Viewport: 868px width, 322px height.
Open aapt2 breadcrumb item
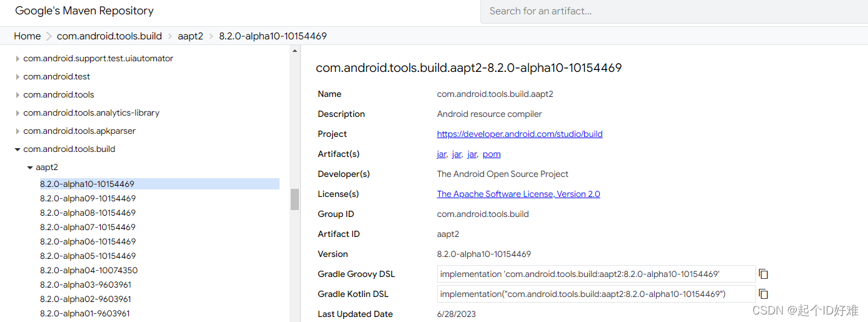pyautogui.click(x=191, y=36)
